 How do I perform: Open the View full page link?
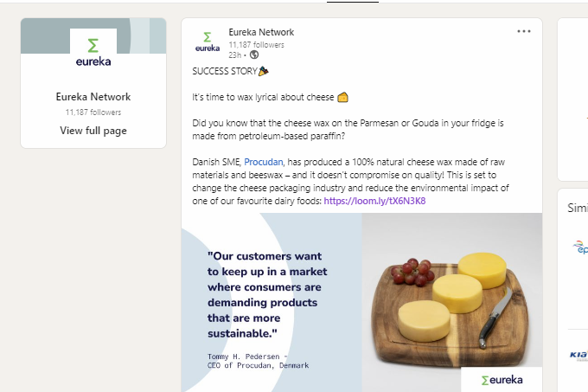(x=93, y=131)
